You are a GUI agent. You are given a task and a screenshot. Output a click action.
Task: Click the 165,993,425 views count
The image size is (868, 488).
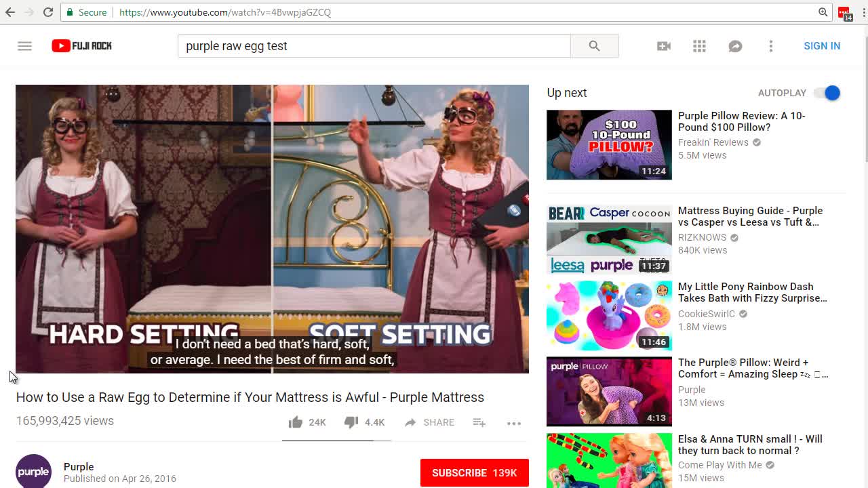(65, 421)
